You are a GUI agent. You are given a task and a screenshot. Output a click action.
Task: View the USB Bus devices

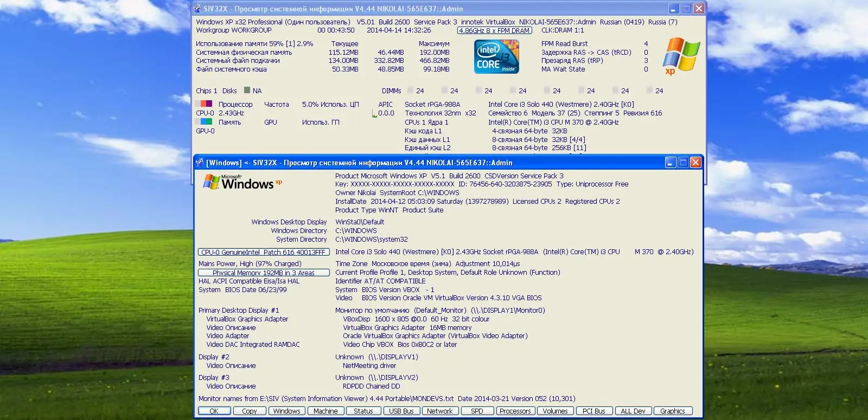(401, 411)
